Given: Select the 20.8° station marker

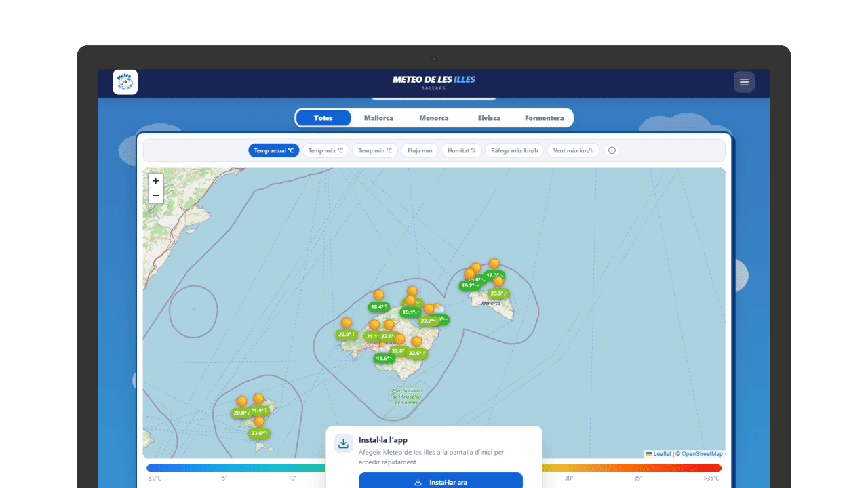Looking at the screenshot, I should pos(241,413).
